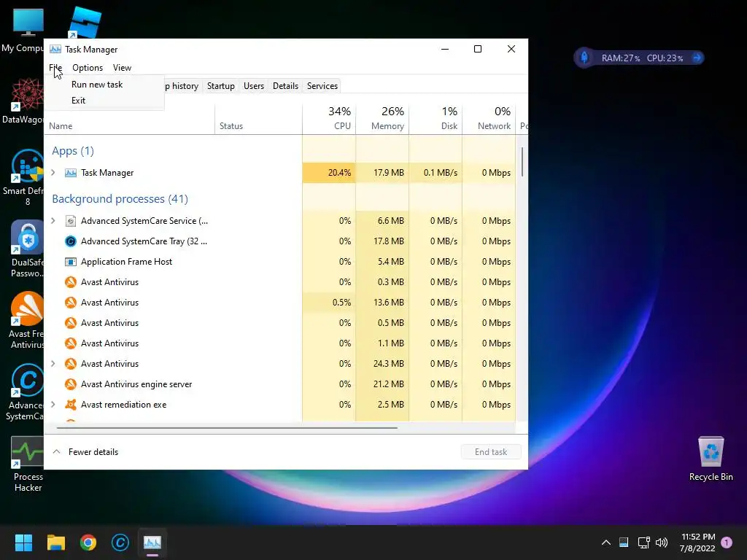Image resolution: width=747 pixels, height=560 pixels.
Task: Select Avast Antivirus row with 1.1 MB memory
Action: (279, 343)
